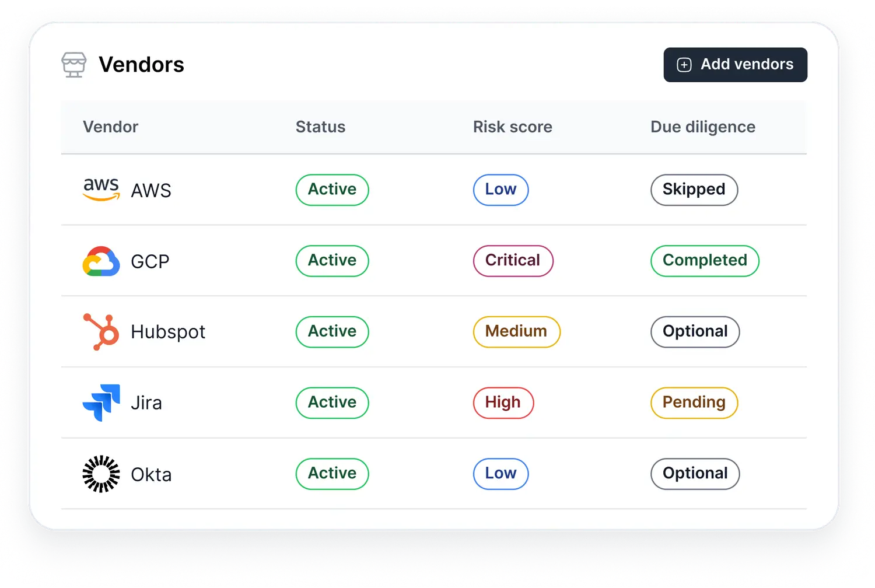Click the Pending badge for Jira
Screen dimensions: 875x588
click(694, 402)
